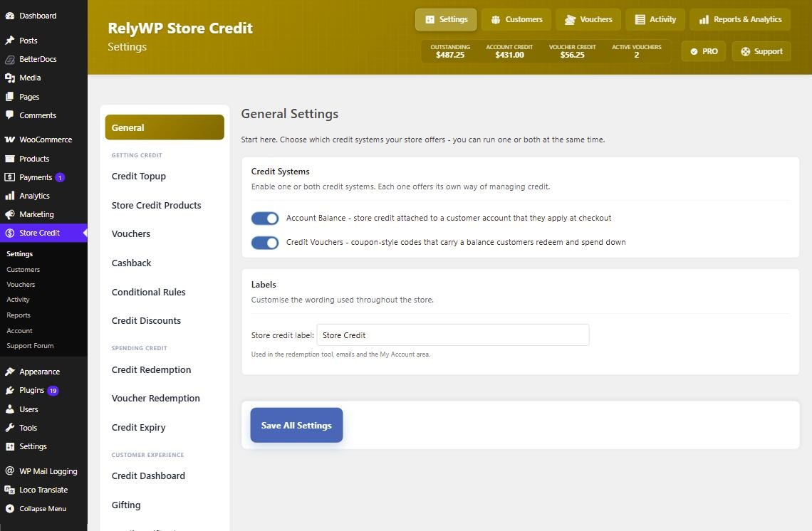Click the Plugins update count badge
812x531 pixels.
[53, 391]
